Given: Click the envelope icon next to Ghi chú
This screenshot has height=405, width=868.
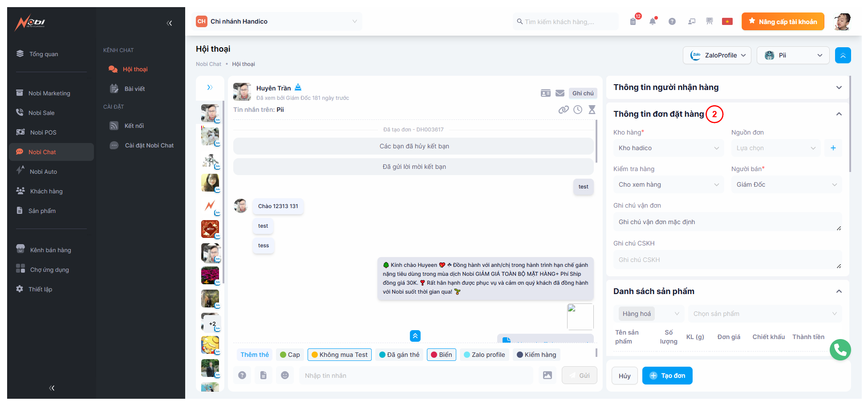Looking at the screenshot, I should (x=560, y=93).
